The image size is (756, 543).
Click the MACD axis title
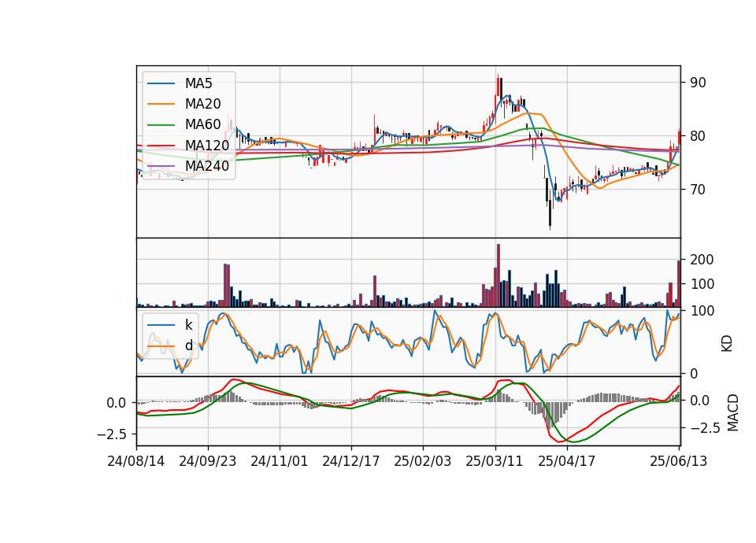click(x=733, y=412)
